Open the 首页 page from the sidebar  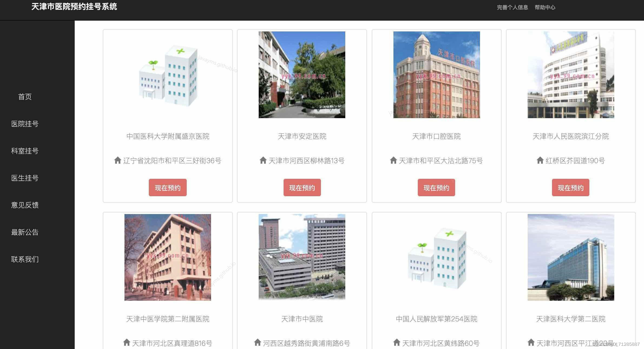[x=25, y=96]
